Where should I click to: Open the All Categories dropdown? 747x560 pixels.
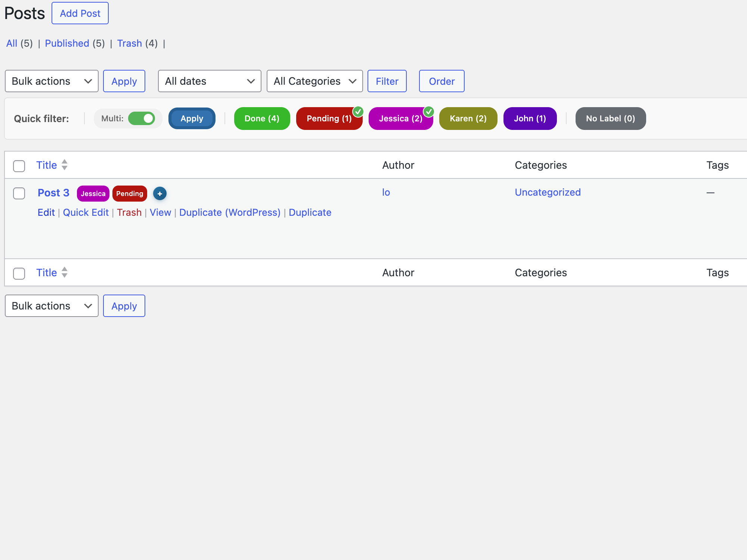click(x=314, y=81)
